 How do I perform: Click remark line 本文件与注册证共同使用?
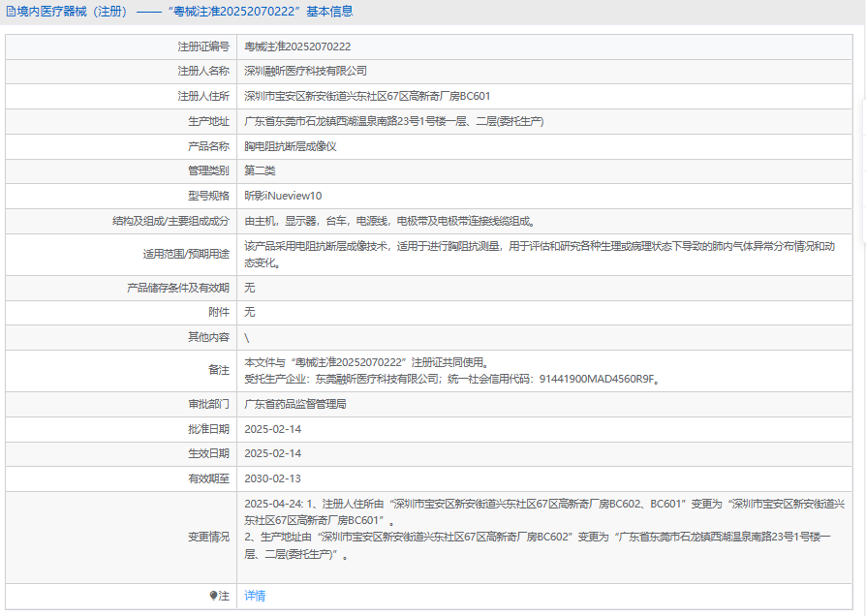tap(367, 362)
